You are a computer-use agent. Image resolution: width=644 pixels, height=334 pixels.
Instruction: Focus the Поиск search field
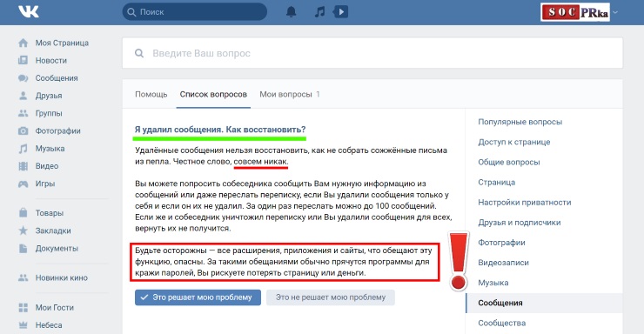tap(195, 12)
